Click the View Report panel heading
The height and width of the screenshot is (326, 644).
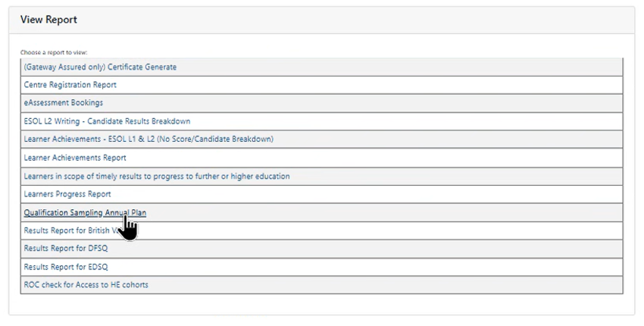(48, 20)
